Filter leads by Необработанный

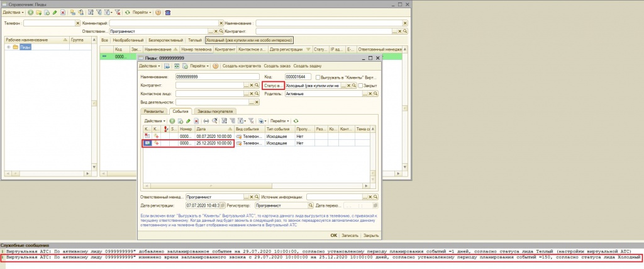point(128,40)
